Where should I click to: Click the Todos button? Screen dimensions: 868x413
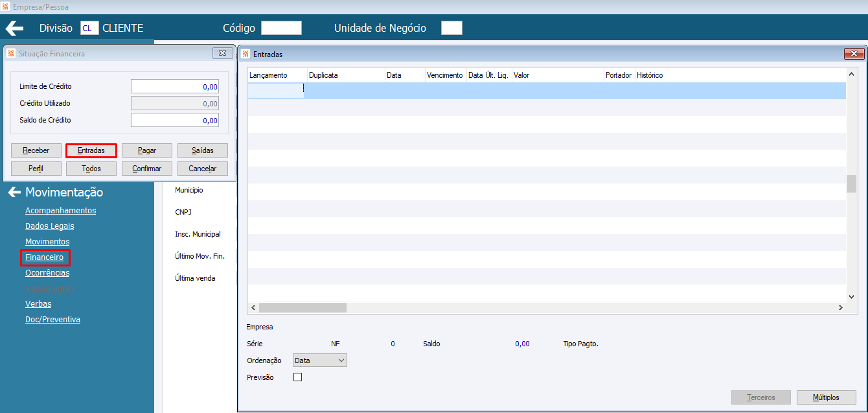tap(91, 169)
